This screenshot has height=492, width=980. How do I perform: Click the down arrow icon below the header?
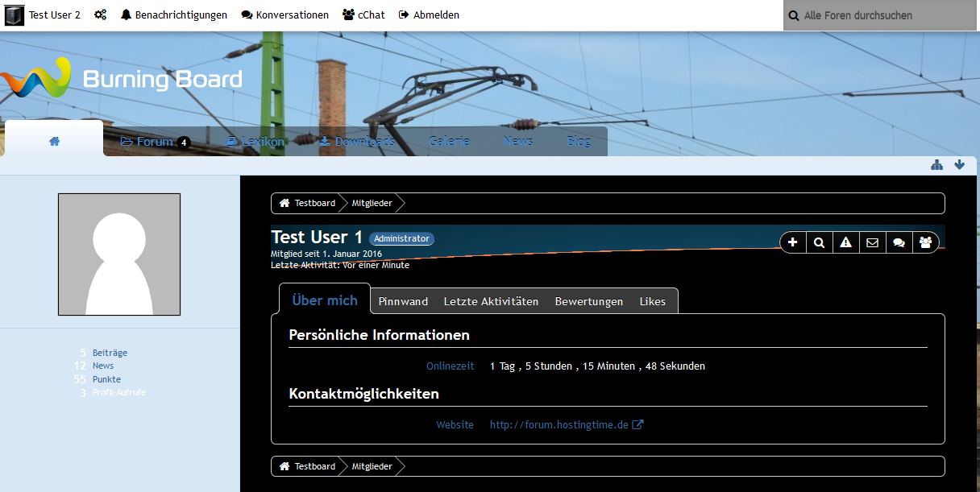[x=959, y=165]
